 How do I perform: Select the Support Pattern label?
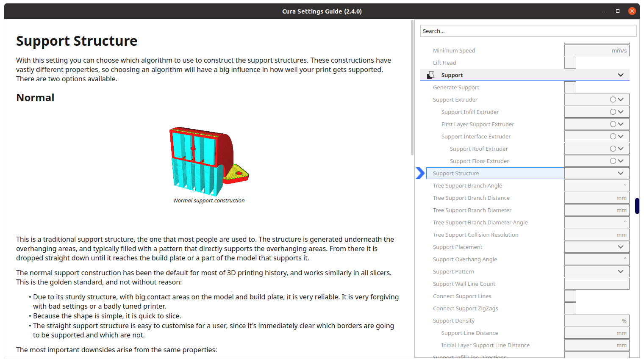point(453,271)
